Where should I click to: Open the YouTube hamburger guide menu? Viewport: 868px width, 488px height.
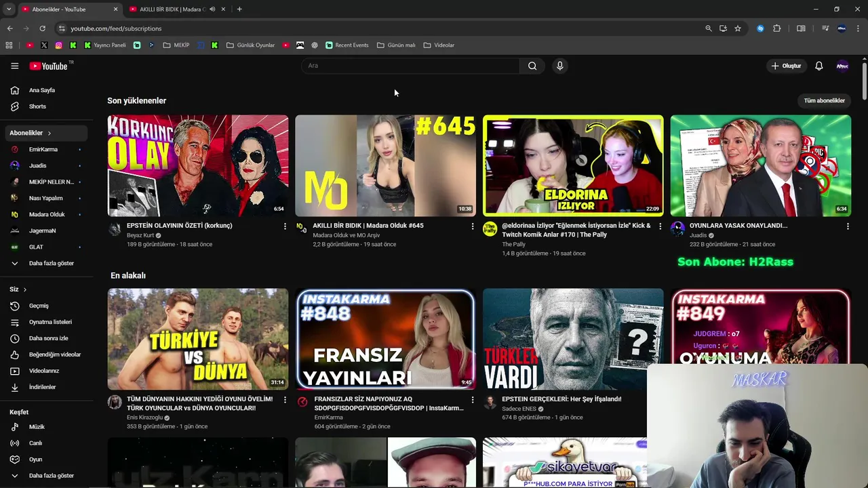[x=14, y=66]
